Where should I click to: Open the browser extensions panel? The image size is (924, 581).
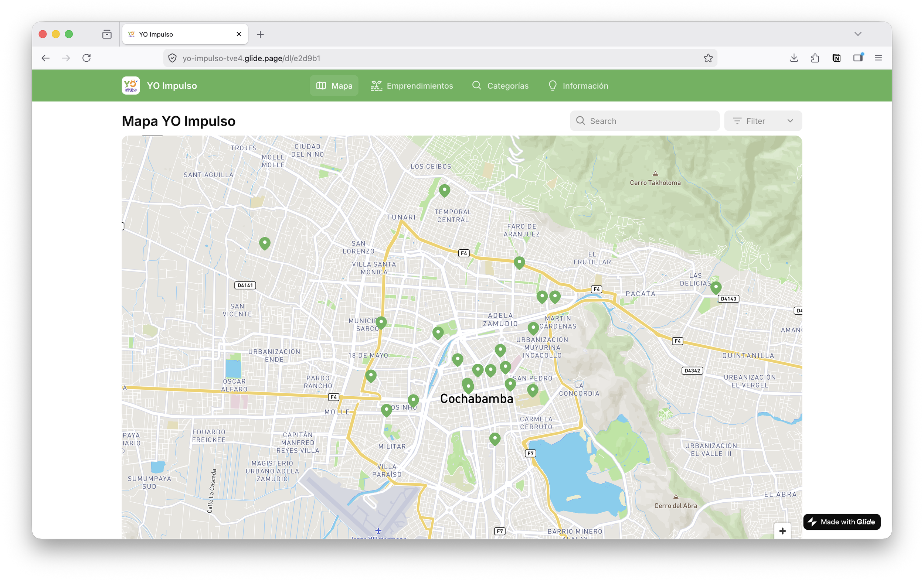[815, 58]
